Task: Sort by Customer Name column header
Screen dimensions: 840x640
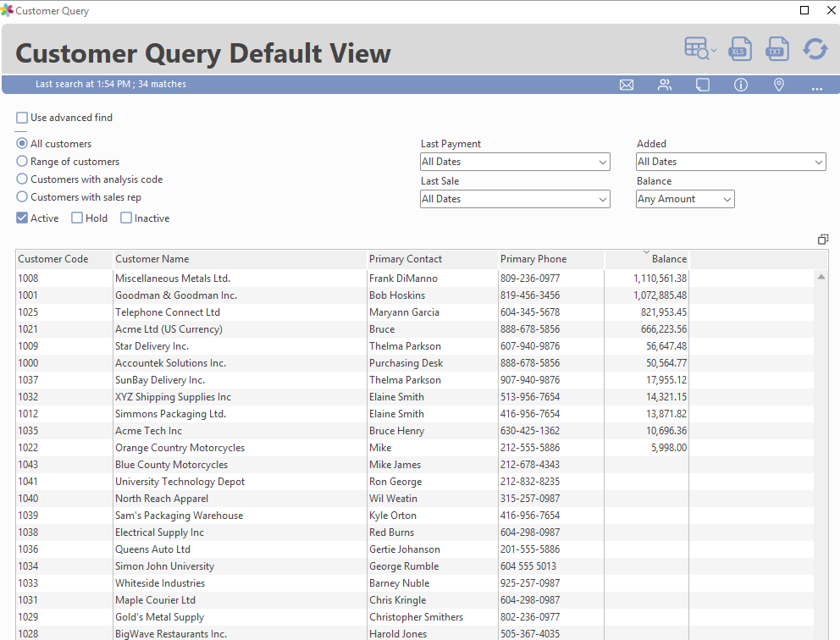Action: pyautogui.click(x=240, y=259)
